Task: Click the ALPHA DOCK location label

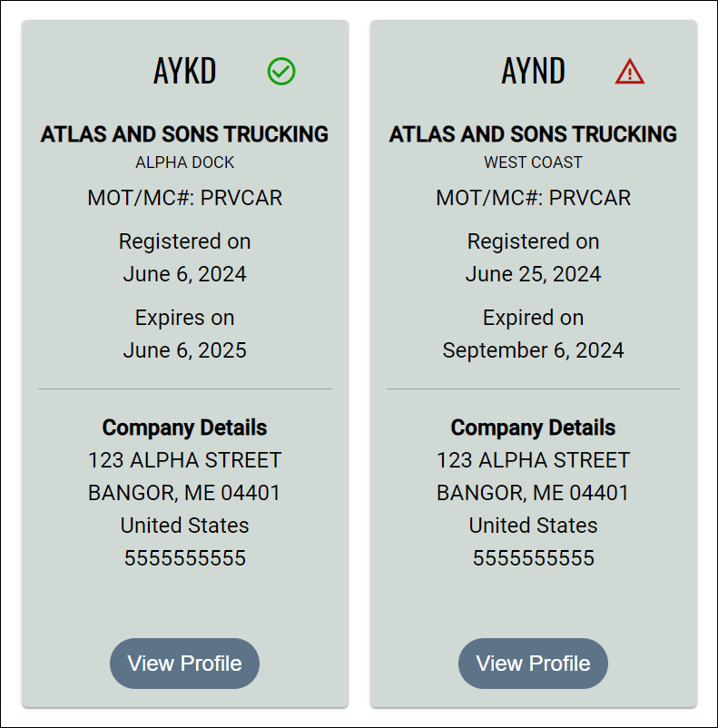Action: point(185,162)
